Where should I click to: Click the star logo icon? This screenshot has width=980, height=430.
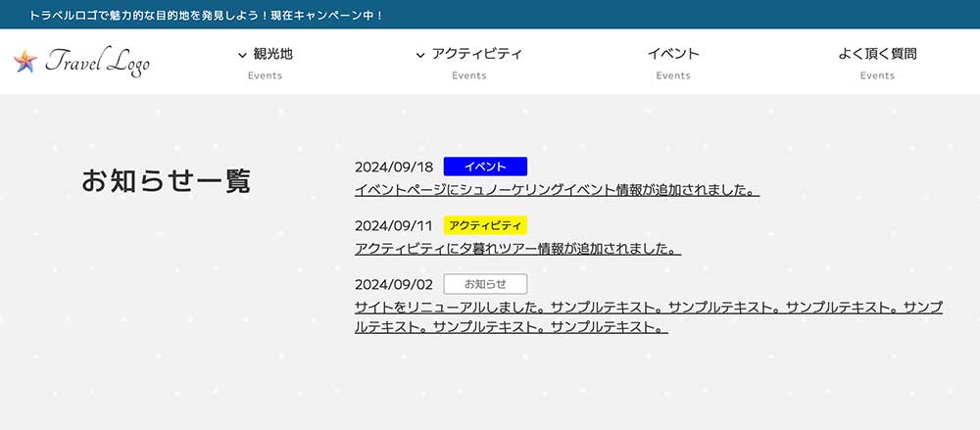tap(25, 62)
